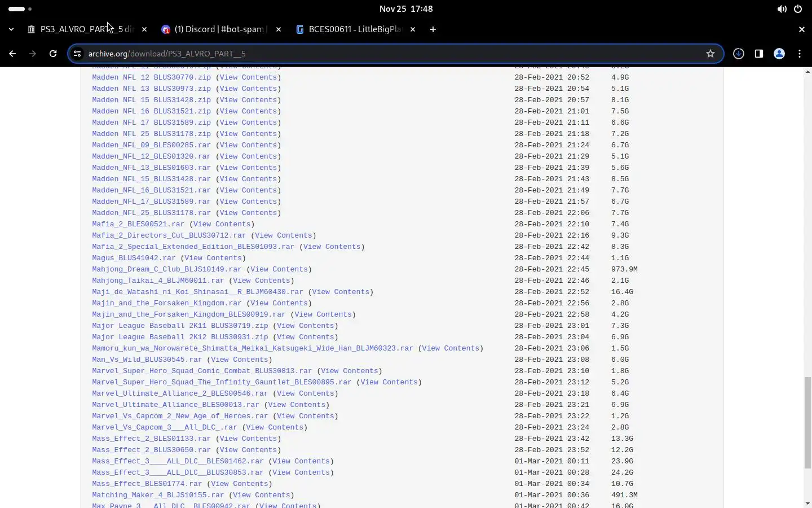Image resolution: width=812 pixels, height=508 pixels.
Task: Open a new tab with plus button
Action: 433,29
